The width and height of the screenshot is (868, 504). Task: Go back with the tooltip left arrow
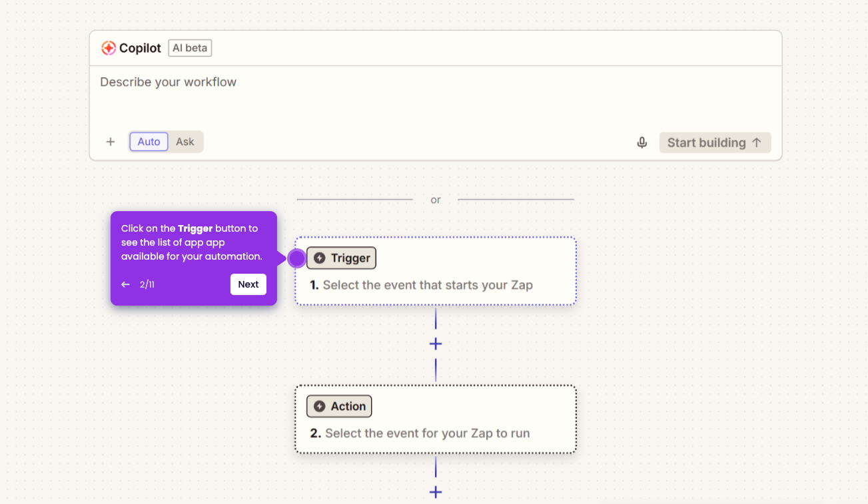pos(125,284)
